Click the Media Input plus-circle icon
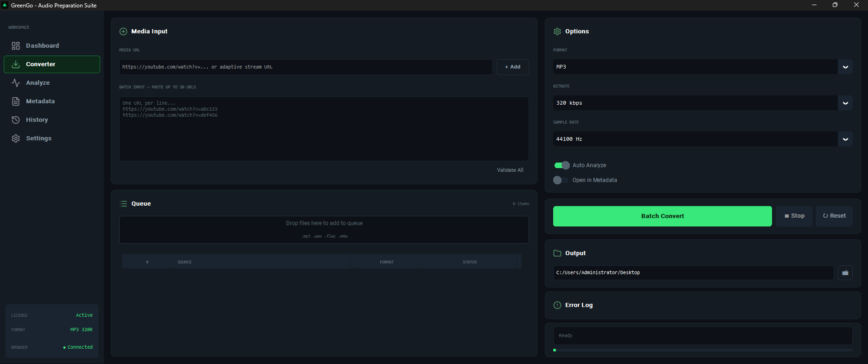 (x=123, y=31)
